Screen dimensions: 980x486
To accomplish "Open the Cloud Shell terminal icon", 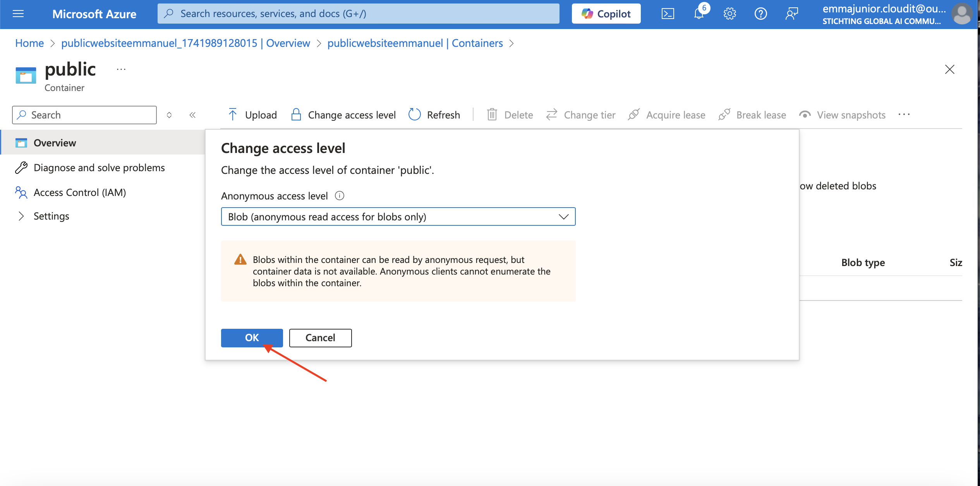I will click(x=668, y=14).
